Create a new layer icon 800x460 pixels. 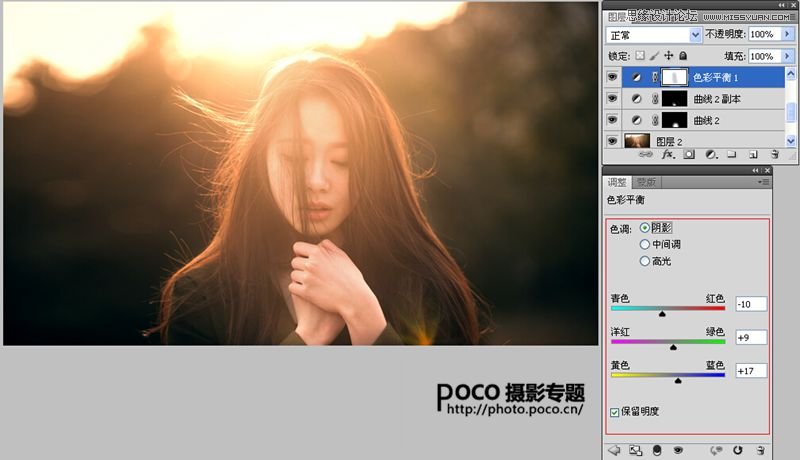[x=753, y=154]
